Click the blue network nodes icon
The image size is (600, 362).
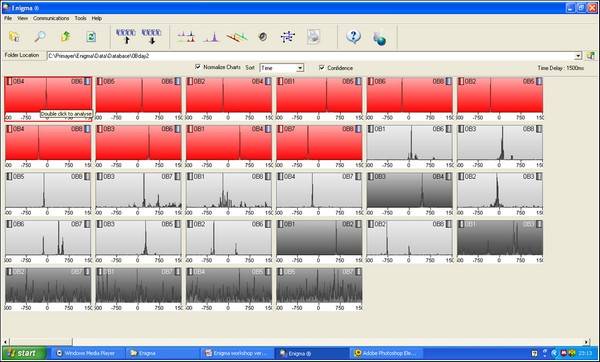(288, 37)
